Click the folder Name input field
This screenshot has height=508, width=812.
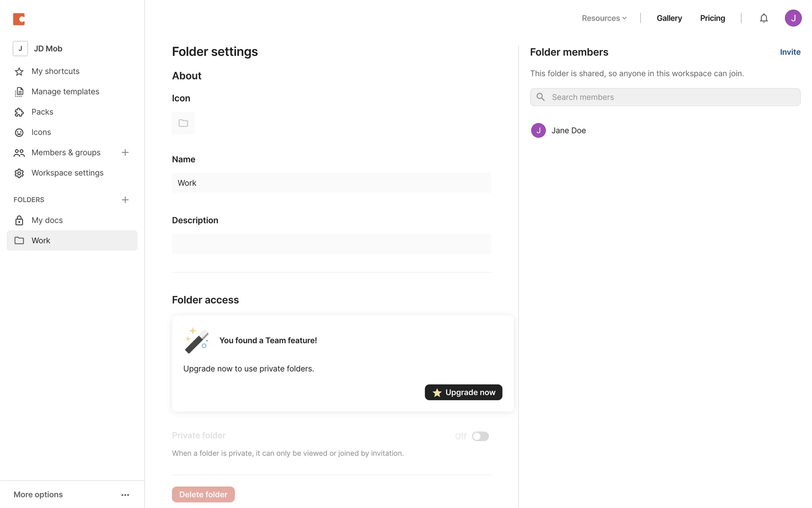331,183
